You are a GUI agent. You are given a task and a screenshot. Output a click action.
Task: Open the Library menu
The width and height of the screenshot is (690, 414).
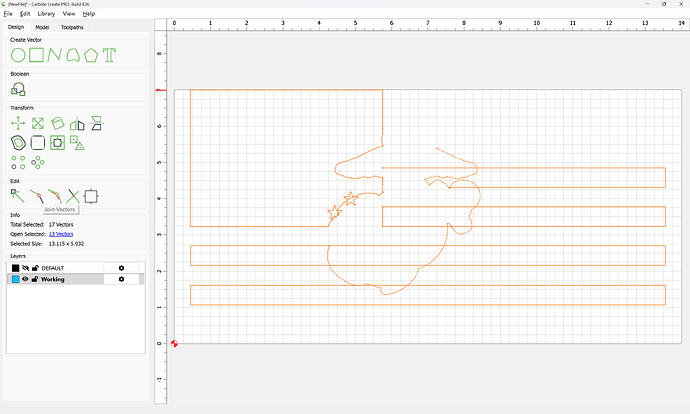(45, 14)
